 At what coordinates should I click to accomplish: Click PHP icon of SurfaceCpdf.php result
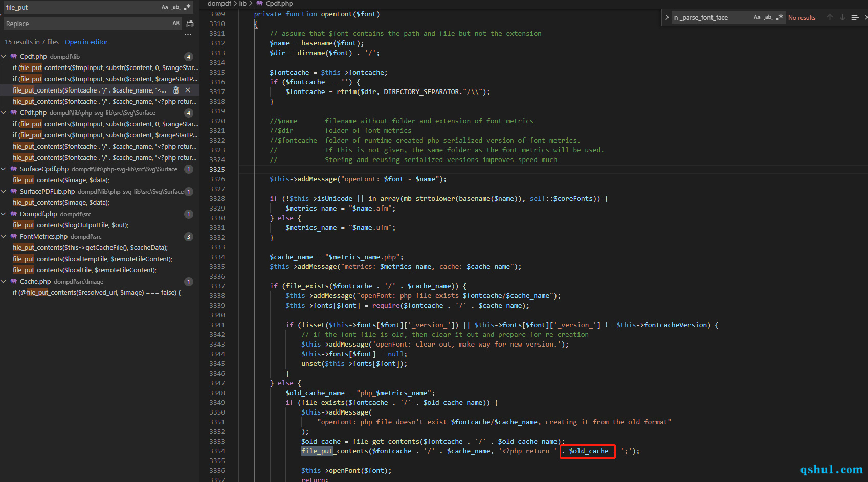pyautogui.click(x=14, y=169)
